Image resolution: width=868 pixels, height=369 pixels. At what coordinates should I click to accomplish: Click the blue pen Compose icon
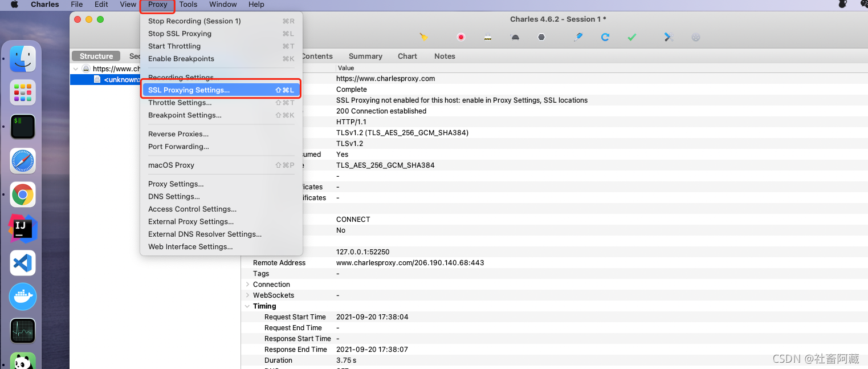pos(578,37)
